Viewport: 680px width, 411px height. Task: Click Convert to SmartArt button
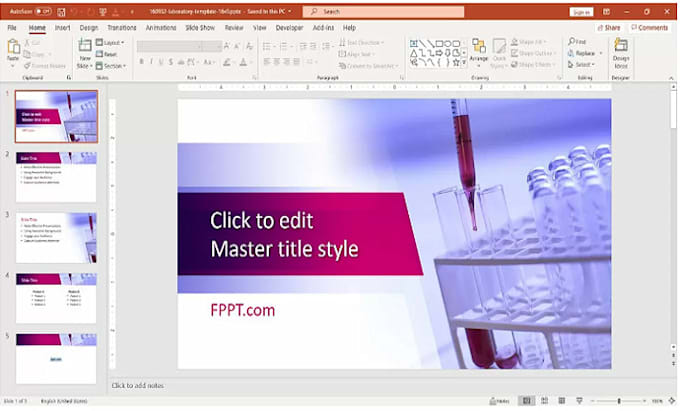coord(368,66)
